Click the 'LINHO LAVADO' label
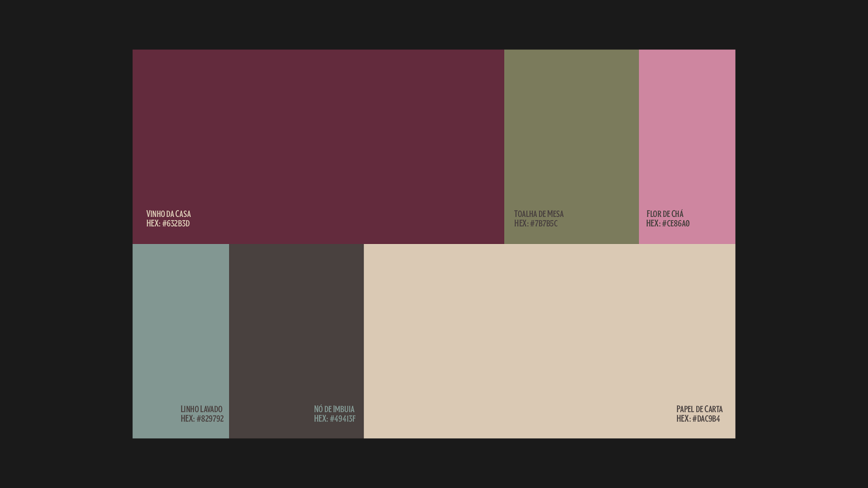Screen dimensions: 868x488 pos(202,409)
